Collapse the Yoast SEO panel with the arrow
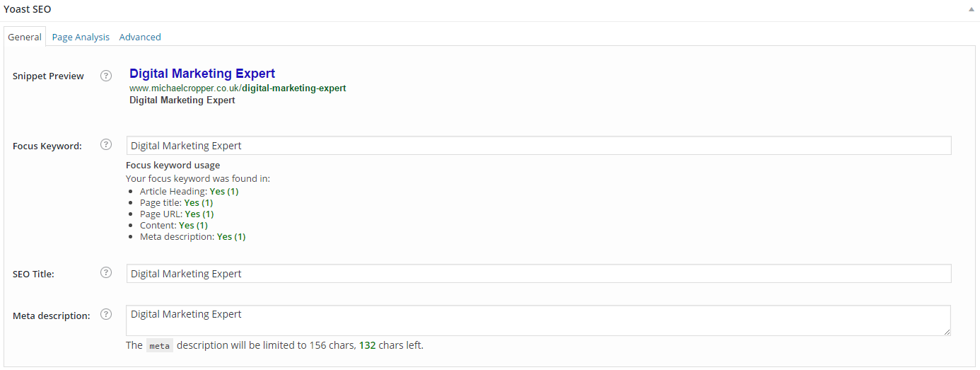This screenshot has height=370, width=980. [x=972, y=10]
